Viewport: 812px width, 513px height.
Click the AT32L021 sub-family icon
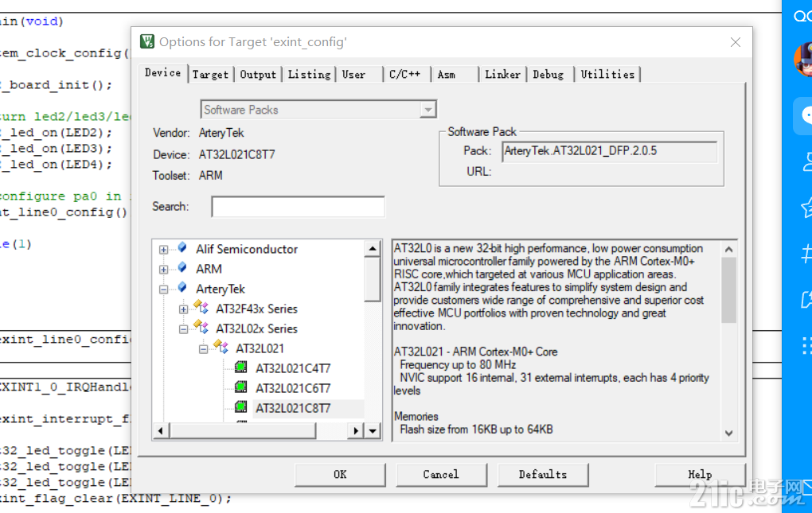[221, 347]
